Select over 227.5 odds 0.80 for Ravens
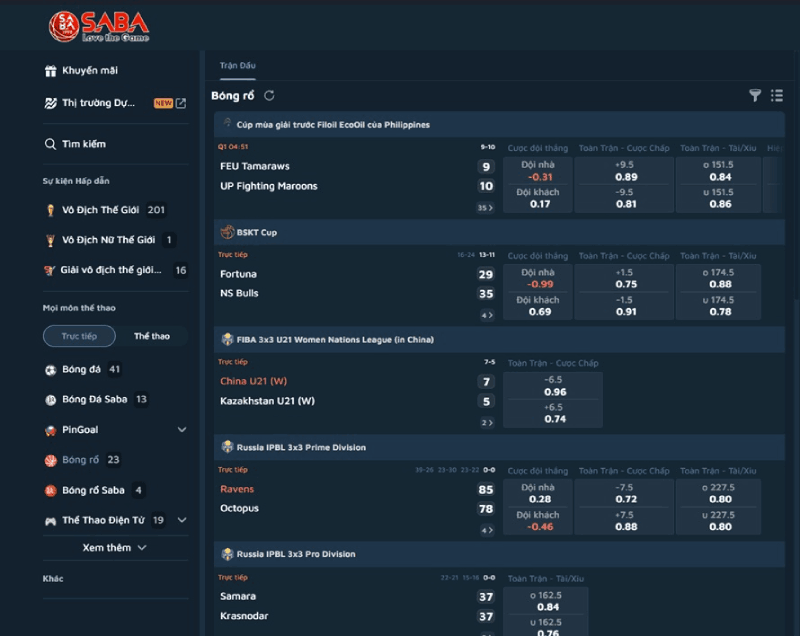The width and height of the screenshot is (800, 636). (x=718, y=493)
